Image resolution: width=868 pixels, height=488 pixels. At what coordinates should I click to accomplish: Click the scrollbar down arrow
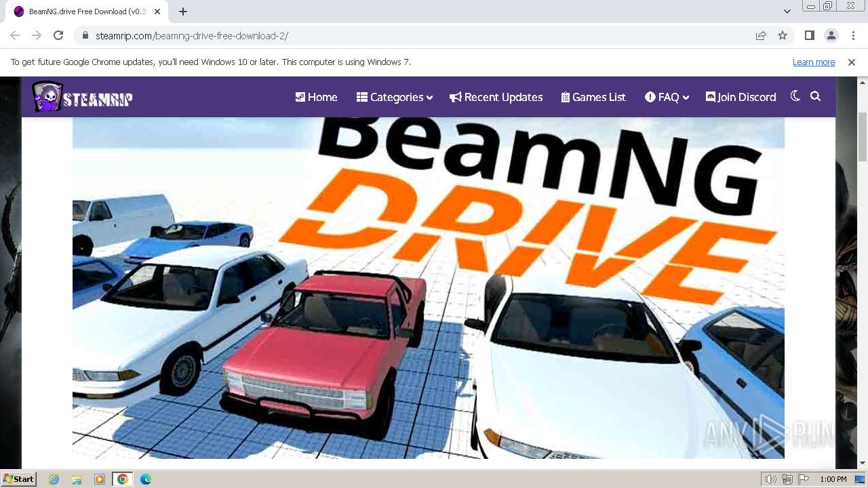[863, 464]
